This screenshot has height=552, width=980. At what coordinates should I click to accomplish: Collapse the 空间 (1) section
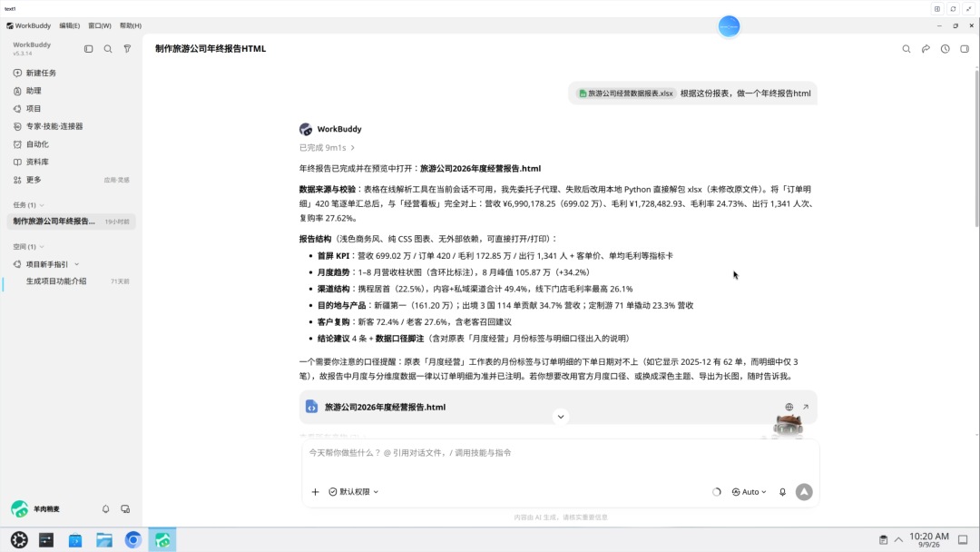29,246
